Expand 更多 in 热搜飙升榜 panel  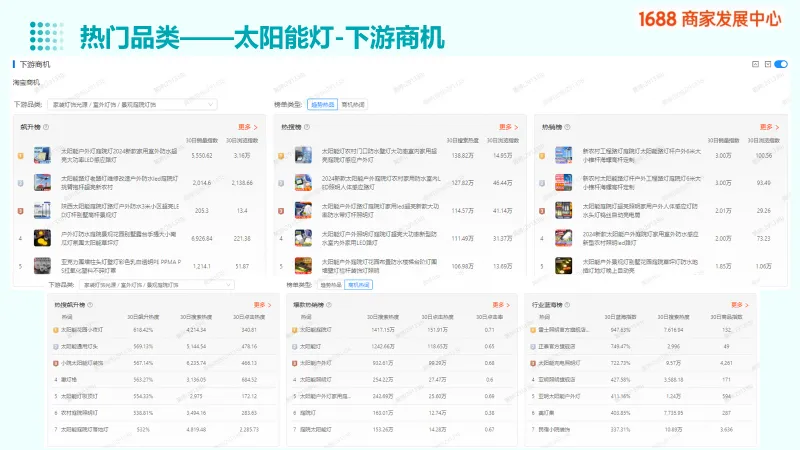pos(262,305)
